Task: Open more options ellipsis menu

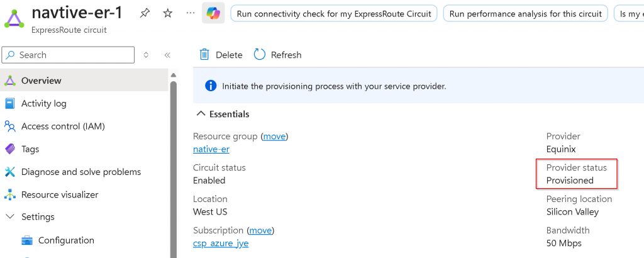Action: [191, 13]
